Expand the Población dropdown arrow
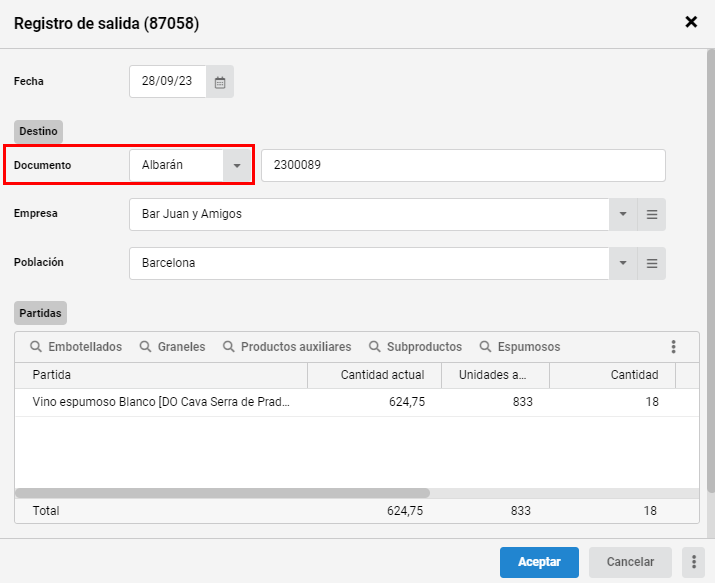Screen dimensions: 715x583 623,263
